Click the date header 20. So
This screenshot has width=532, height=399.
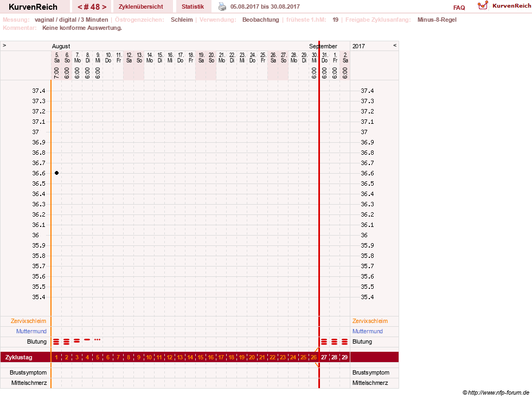pos(211,58)
